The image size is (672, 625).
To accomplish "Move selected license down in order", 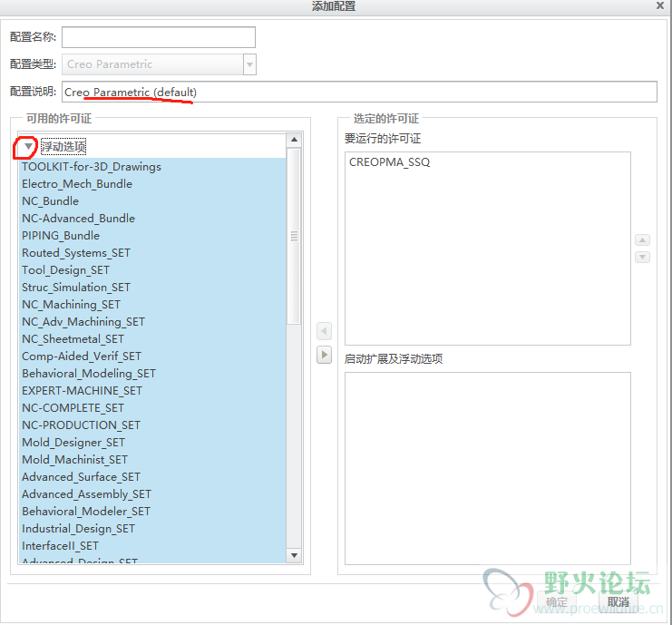I will [642, 258].
